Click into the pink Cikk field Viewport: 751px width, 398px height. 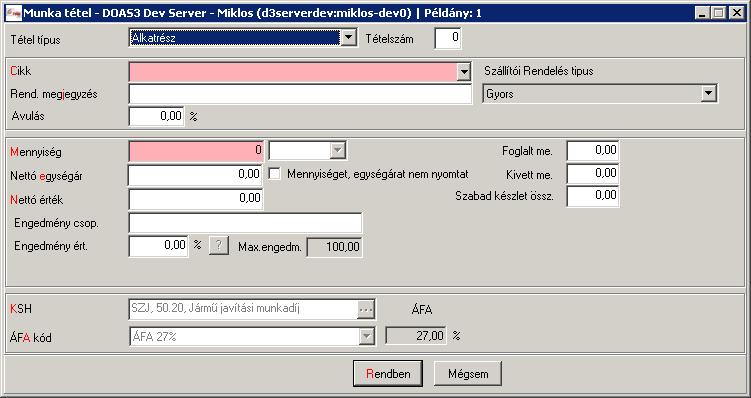(293, 72)
